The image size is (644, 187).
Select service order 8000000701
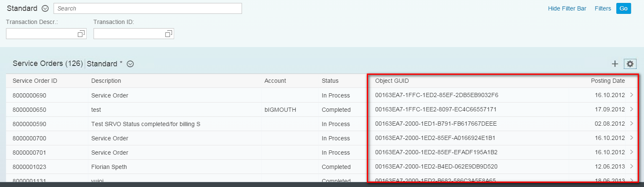pos(29,153)
